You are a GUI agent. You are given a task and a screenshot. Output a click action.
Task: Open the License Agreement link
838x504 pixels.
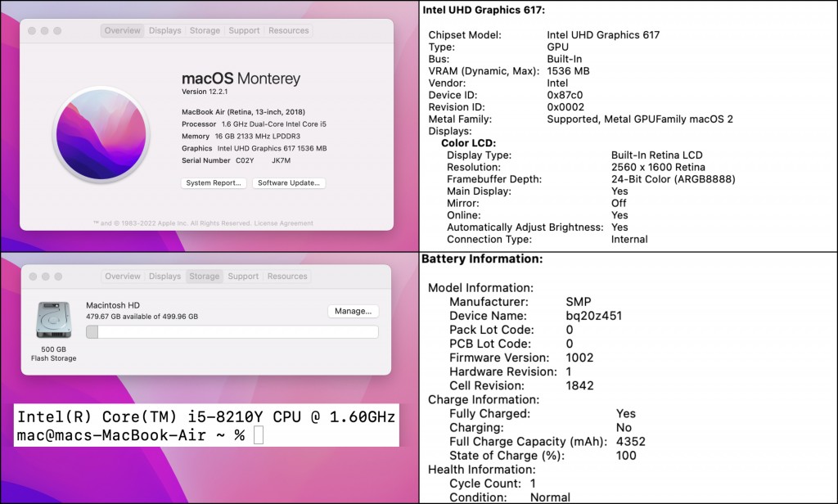(283, 223)
